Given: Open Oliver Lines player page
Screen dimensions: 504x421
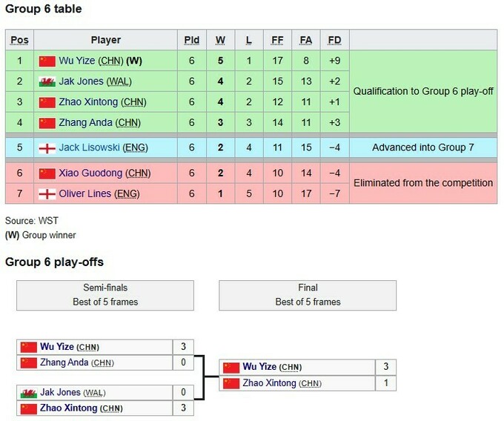Looking at the screenshot, I should click(x=85, y=193).
